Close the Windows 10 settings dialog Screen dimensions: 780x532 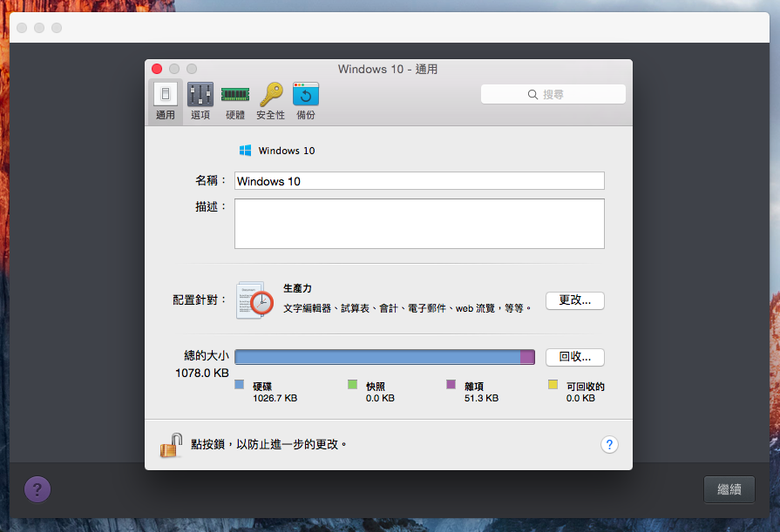coord(157,69)
